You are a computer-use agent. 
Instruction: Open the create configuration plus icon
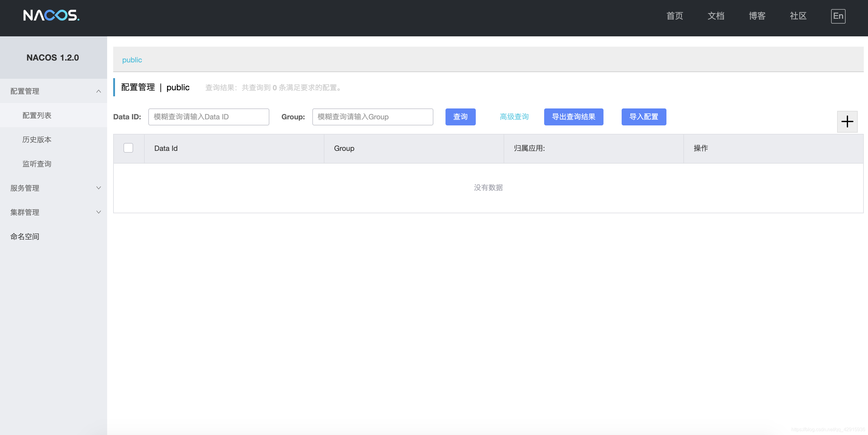pyautogui.click(x=847, y=121)
